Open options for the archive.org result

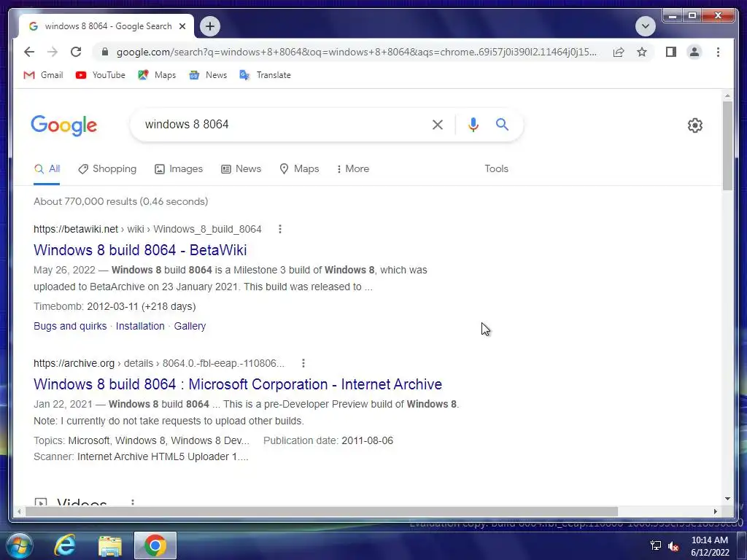point(303,363)
